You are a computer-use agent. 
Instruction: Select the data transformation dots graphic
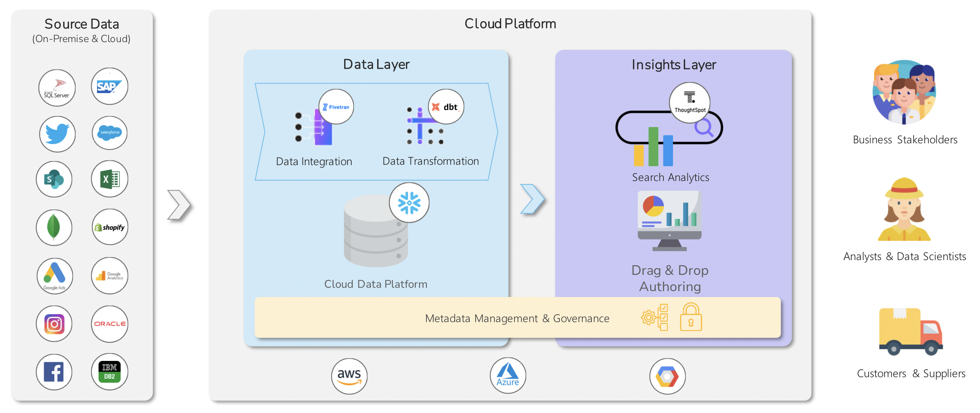425,126
